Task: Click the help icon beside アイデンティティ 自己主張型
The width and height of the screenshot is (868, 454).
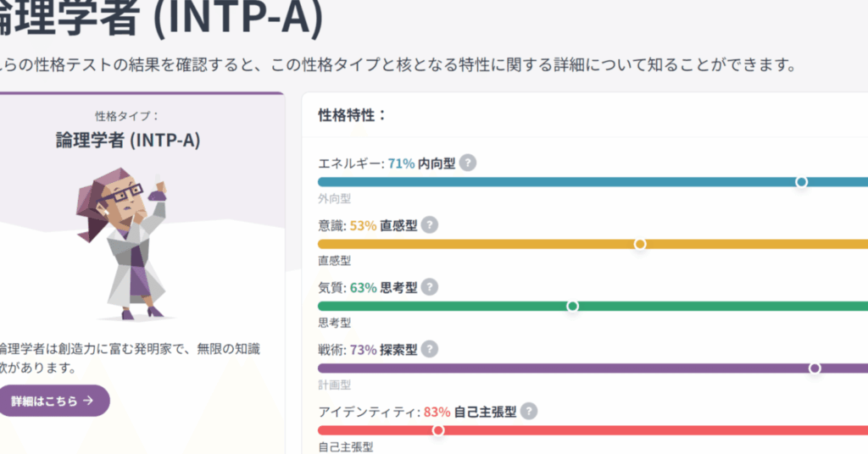Action: pyautogui.click(x=529, y=412)
